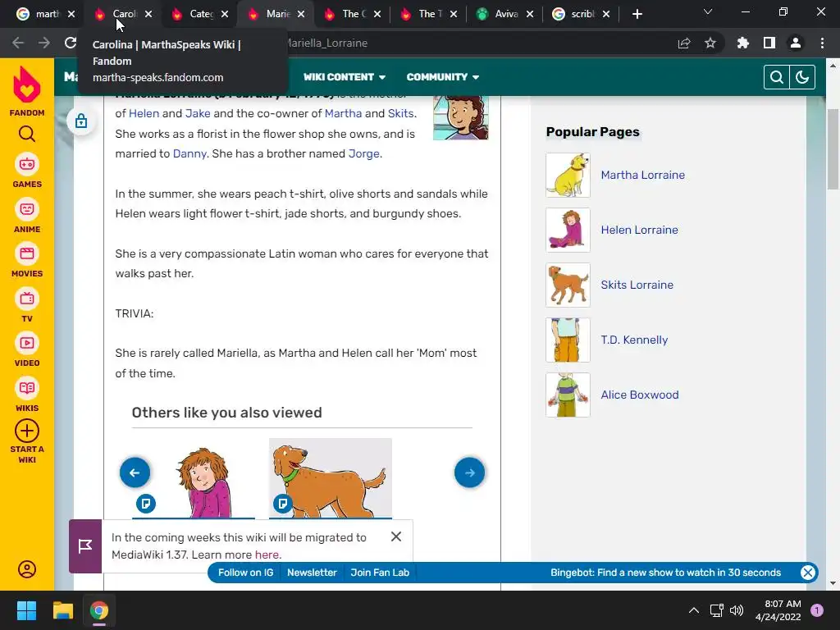The image size is (840, 630).
Task: Open T.D. Kennelly popular page link
Action: click(634, 340)
